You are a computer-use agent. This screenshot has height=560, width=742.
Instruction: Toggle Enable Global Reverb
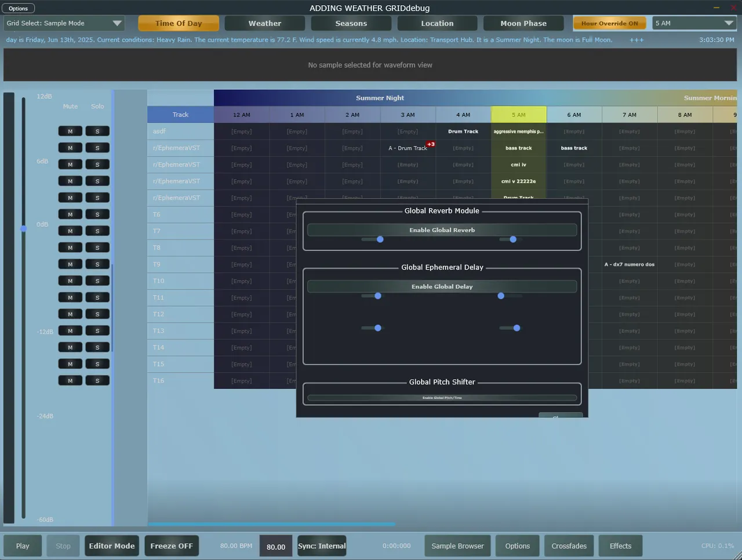tap(442, 230)
